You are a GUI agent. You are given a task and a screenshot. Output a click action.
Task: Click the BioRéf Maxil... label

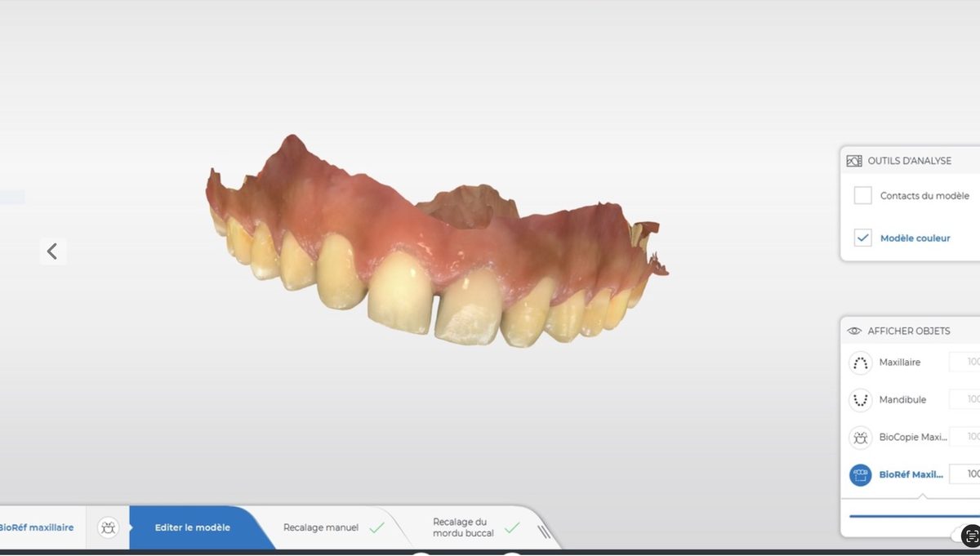[x=911, y=474]
